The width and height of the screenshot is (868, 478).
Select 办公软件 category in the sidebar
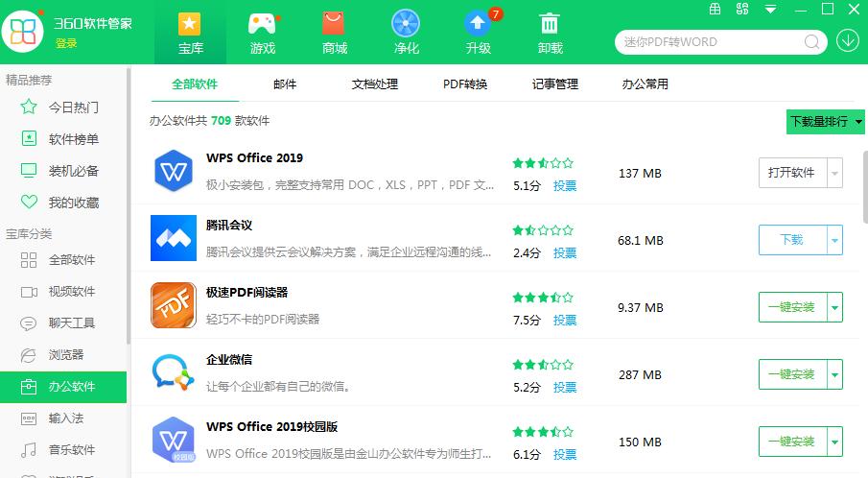click(x=63, y=386)
